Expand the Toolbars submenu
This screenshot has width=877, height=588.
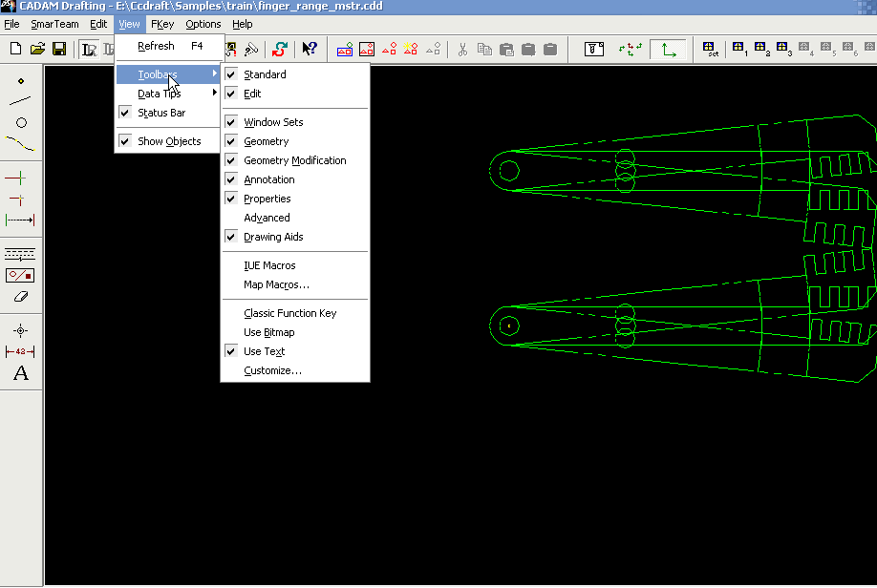pos(168,74)
